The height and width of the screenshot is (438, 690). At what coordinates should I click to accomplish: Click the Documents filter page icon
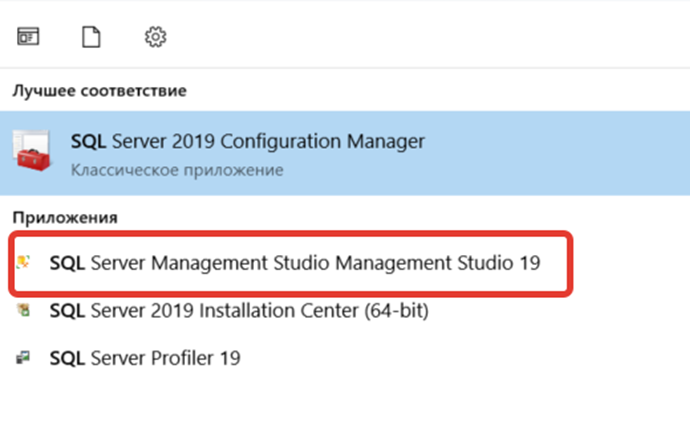pos(91,37)
